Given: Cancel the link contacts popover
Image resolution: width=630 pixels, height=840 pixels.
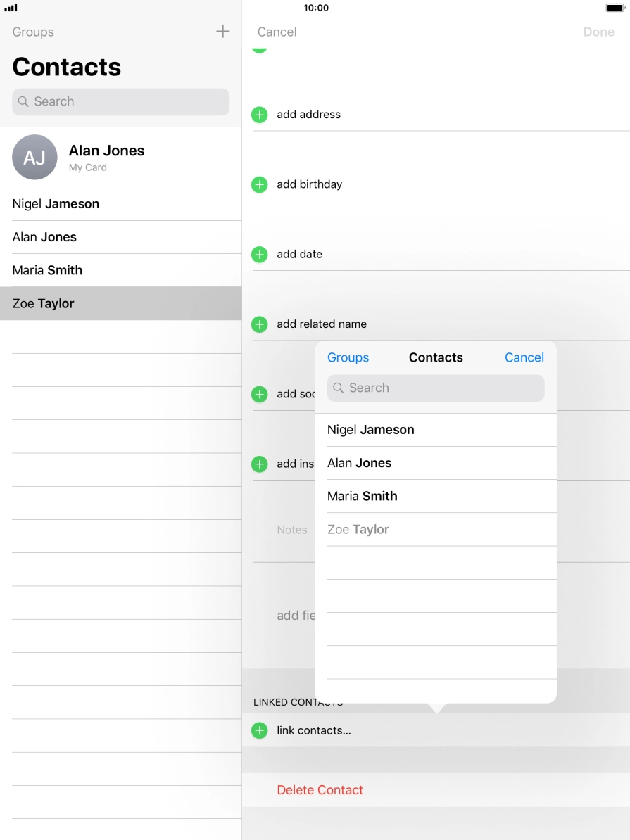Looking at the screenshot, I should pos(524,357).
